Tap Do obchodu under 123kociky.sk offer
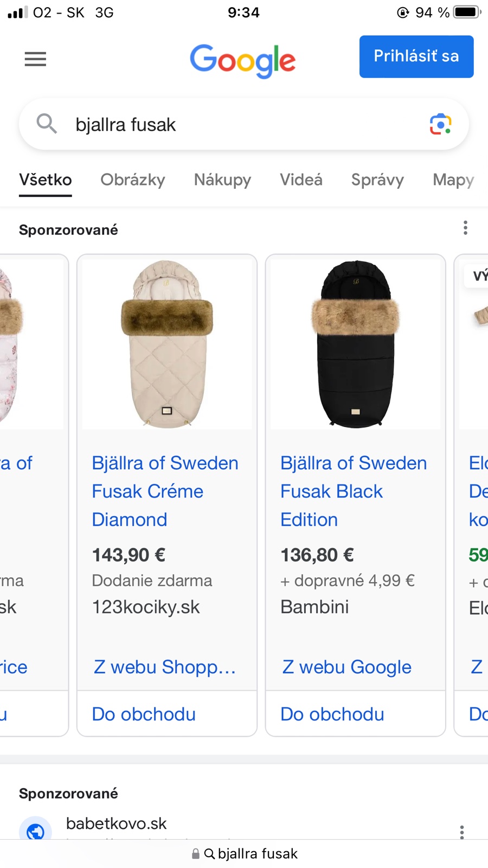 click(144, 714)
